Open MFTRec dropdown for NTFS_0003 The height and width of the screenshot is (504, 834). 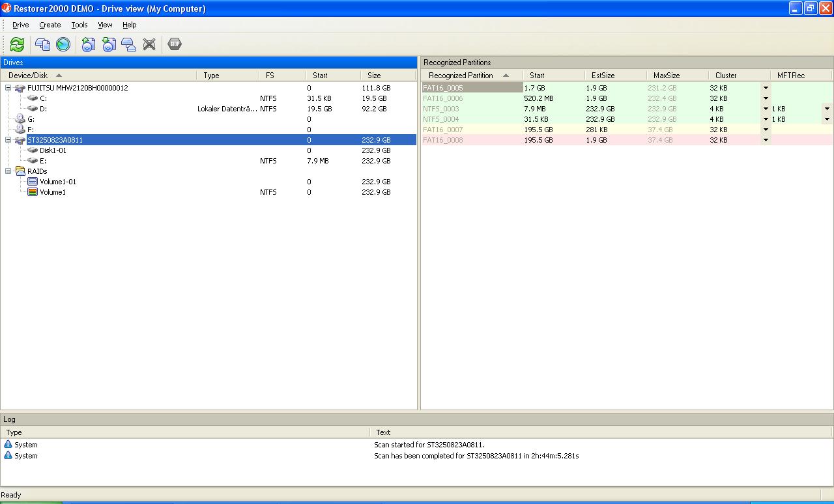827,109
